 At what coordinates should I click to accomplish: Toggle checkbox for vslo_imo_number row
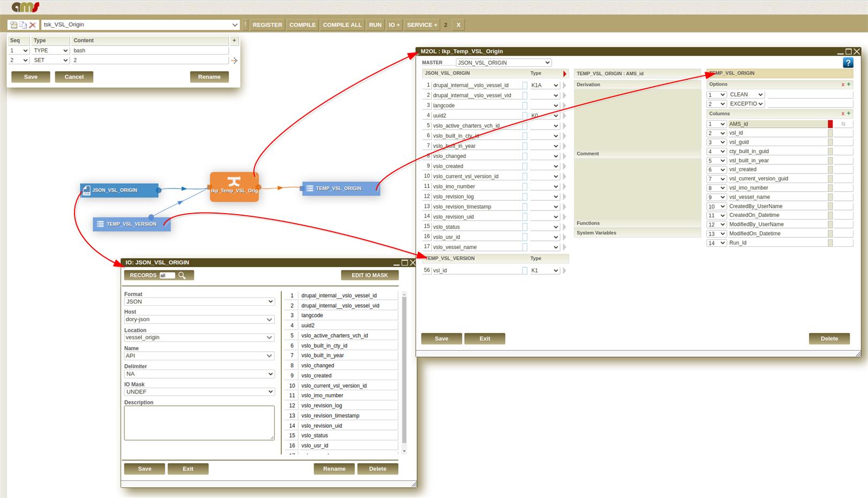pyautogui.click(x=525, y=186)
